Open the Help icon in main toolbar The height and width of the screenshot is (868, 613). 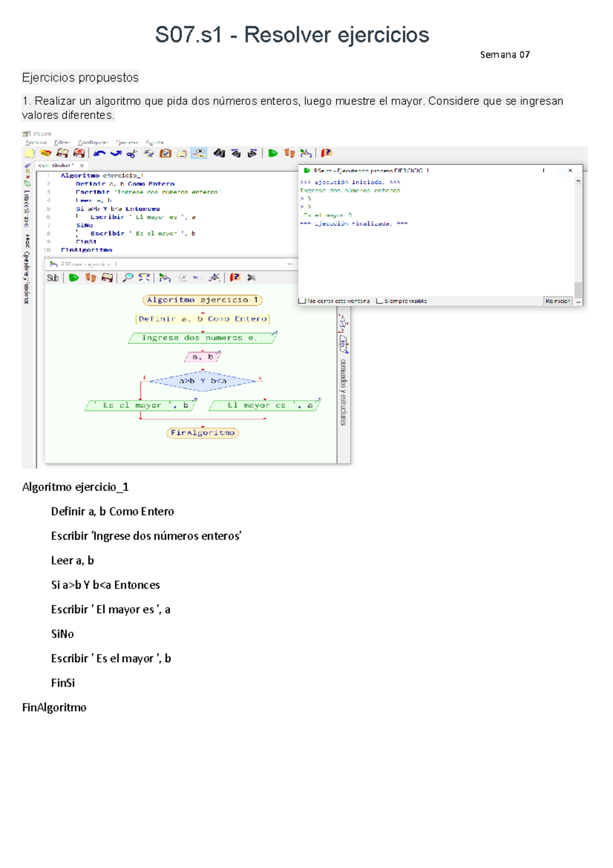pyautogui.click(x=326, y=153)
